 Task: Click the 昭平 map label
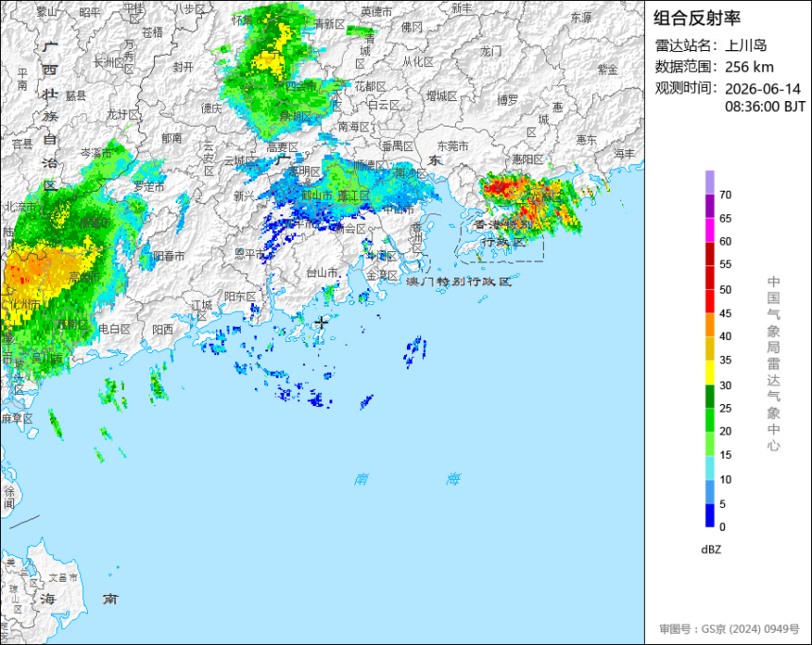pyautogui.click(x=90, y=12)
